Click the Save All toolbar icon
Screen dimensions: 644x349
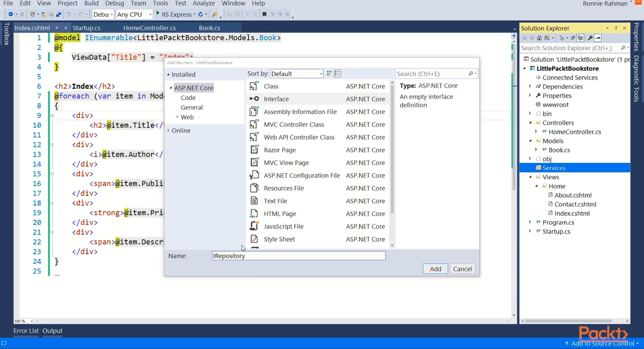point(59,14)
